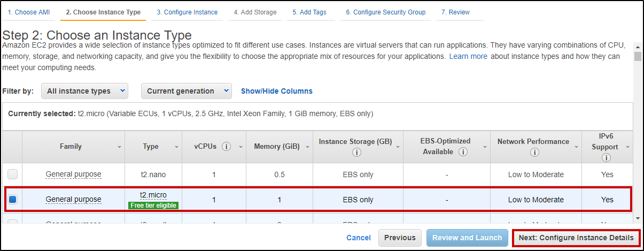Click table scroll down arrow
Image resolution: width=644 pixels, height=251 pixels.
637,218
